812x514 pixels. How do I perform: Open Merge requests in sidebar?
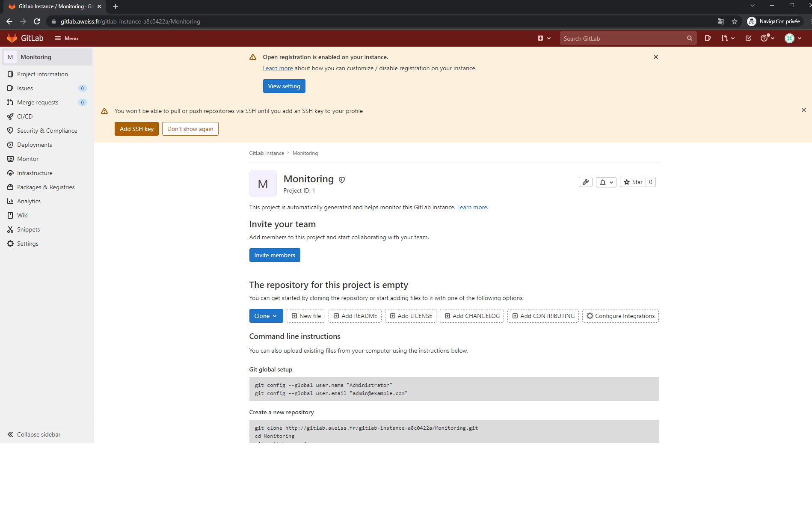pyautogui.click(x=47, y=102)
